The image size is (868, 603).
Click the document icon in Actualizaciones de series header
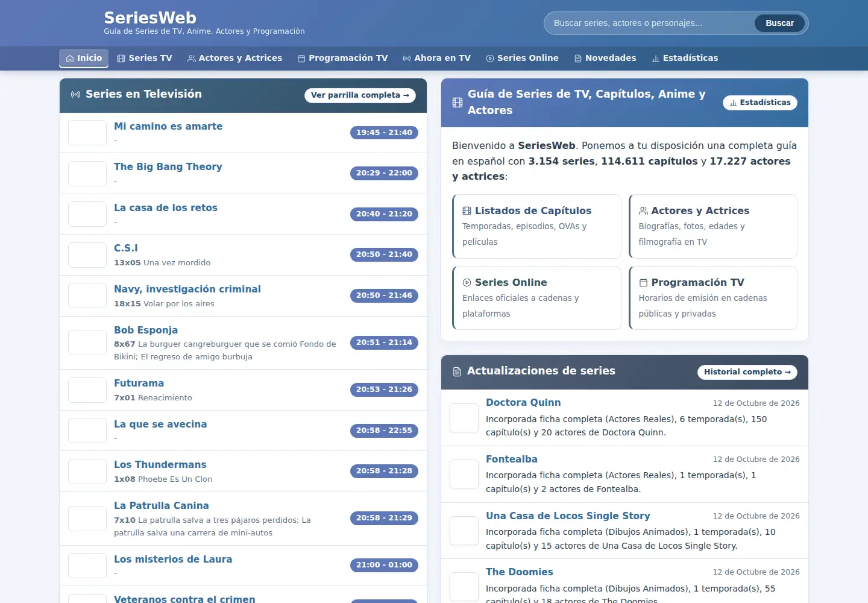click(x=458, y=372)
